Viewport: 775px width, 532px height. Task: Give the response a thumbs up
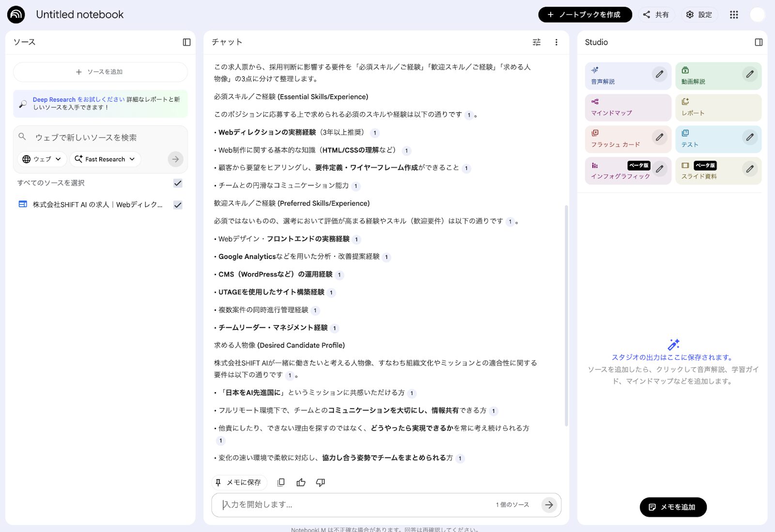(301, 482)
